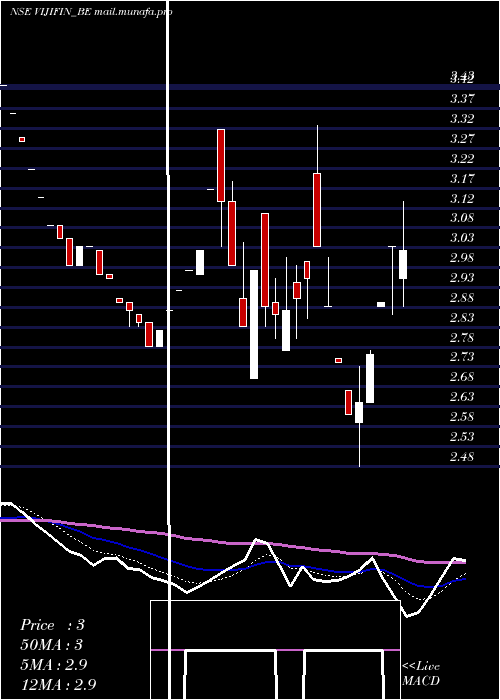The height and width of the screenshot is (700, 500).
Task: Click the 2.63 price axis label
Action: (x=462, y=397)
